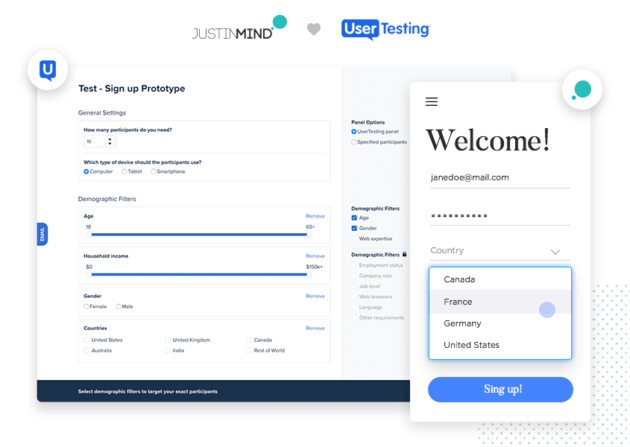Check the Job level checkbox
630x447 pixels.
pyautogui.click(x=354, y=286)
